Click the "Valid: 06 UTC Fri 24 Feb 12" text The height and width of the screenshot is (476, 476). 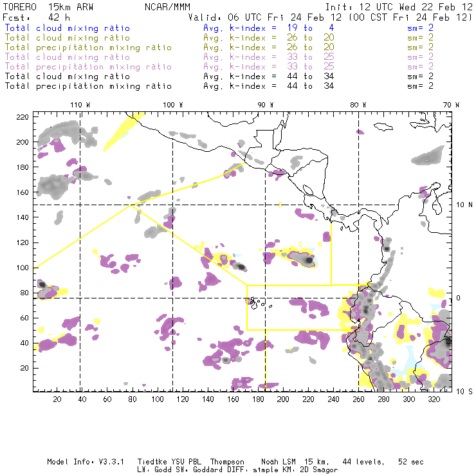point(265,17)
